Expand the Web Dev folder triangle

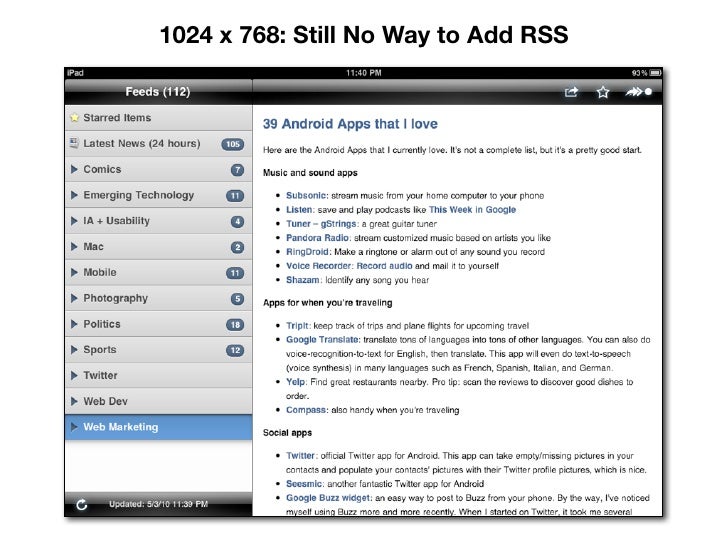coord(74,401)
